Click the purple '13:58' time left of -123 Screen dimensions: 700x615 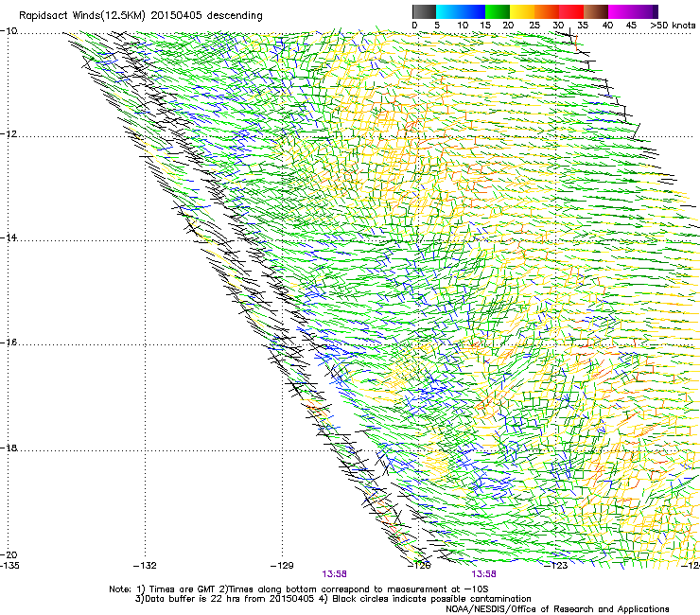point(484,574)
